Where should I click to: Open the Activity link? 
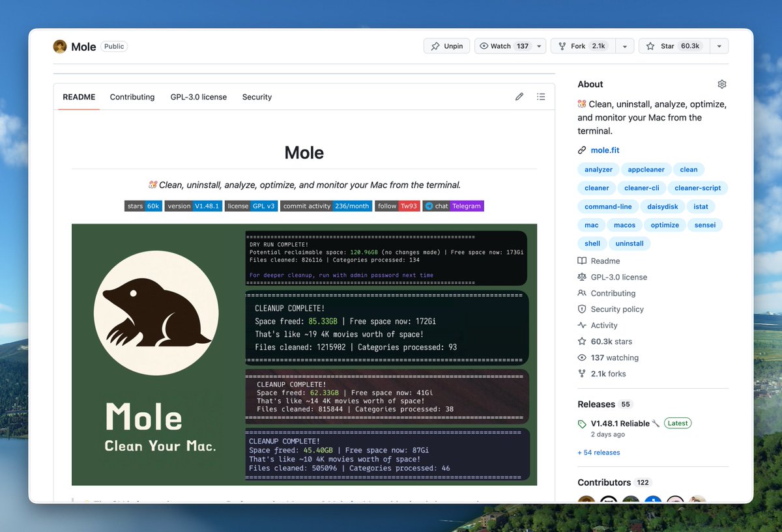coord(604,325)
